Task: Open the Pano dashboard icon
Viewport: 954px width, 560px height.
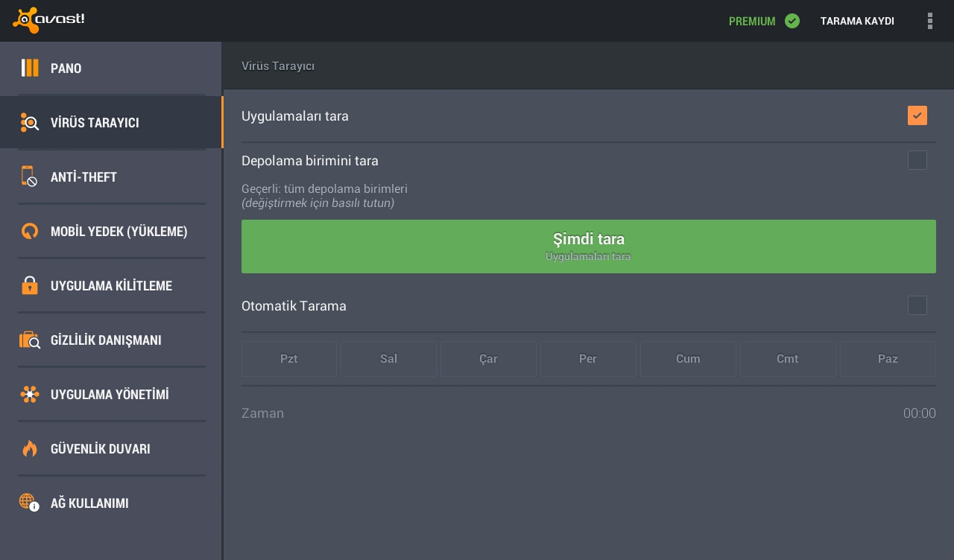Action: 30,68
